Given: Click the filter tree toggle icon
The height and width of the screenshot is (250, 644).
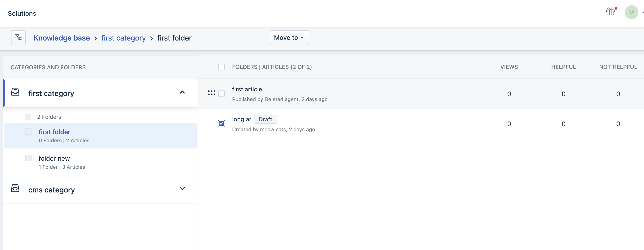Looking at the screenshot, I should (x=18, y=38).
